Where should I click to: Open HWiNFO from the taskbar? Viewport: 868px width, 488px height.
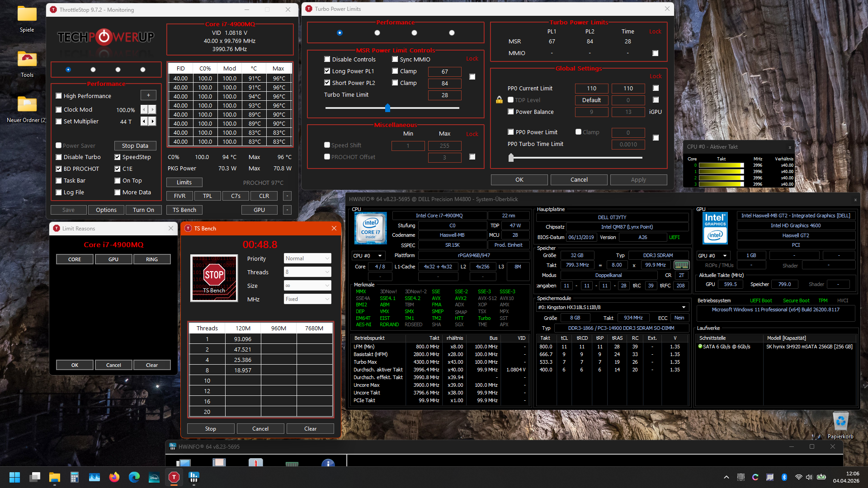pos(194,477)
